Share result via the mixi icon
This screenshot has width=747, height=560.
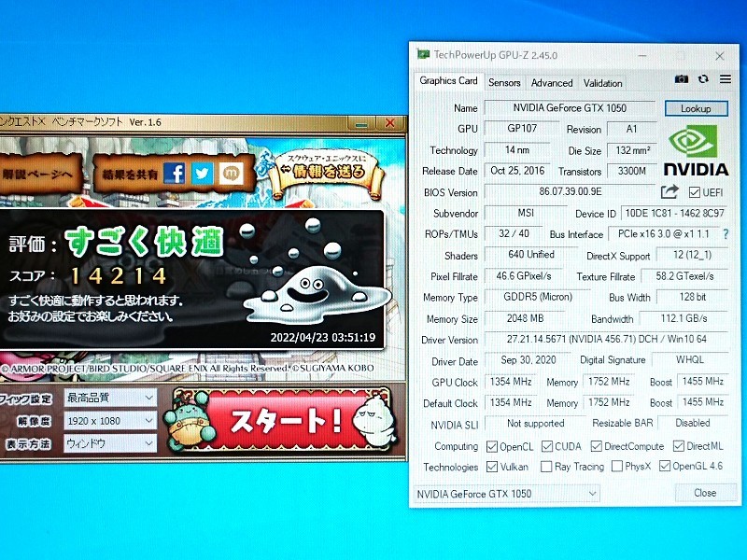click(x=231, y=174)
